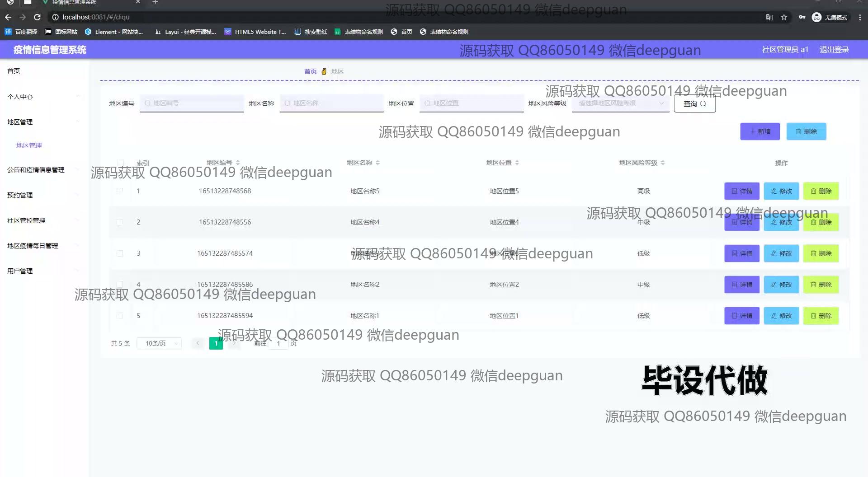
Task: Expand 公告和疫情信息管理 sidebar menu
Action: tap(44, 170)
